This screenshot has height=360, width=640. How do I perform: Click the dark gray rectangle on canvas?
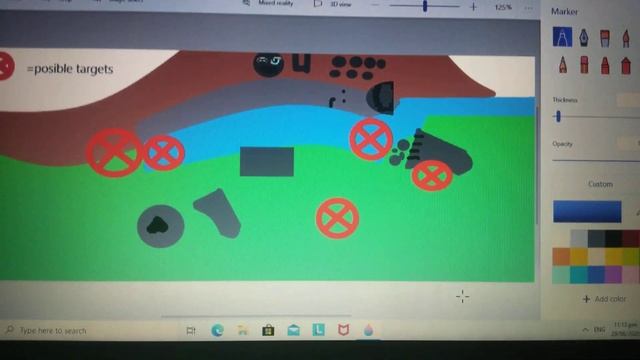point(267,162)
